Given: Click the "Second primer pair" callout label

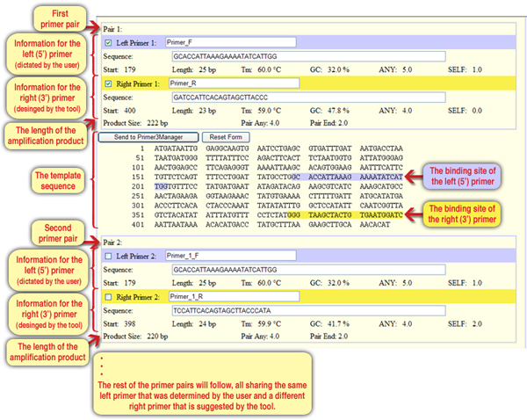Looking at the screenshot, I should (x=54, y=233).
